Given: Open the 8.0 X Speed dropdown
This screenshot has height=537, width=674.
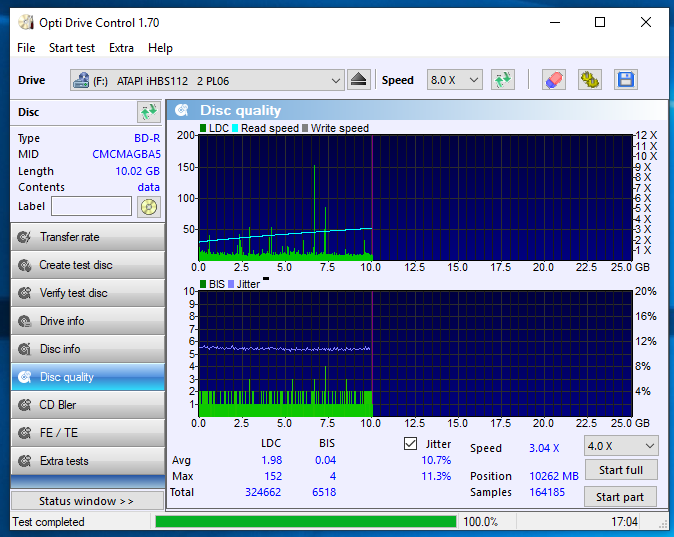Looking at the screenshot, I should 455,80.
